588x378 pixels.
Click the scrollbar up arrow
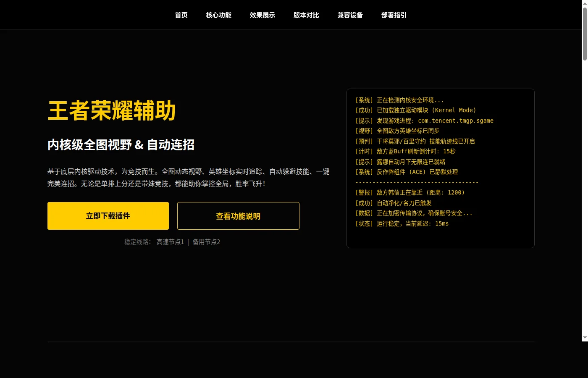click(585, 3)
